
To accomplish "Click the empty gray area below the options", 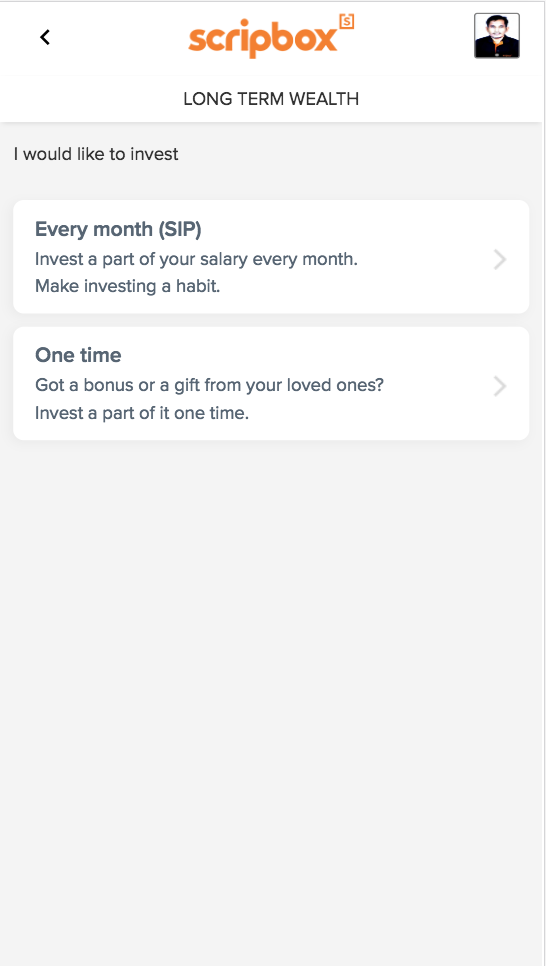I will click(271, 678).
